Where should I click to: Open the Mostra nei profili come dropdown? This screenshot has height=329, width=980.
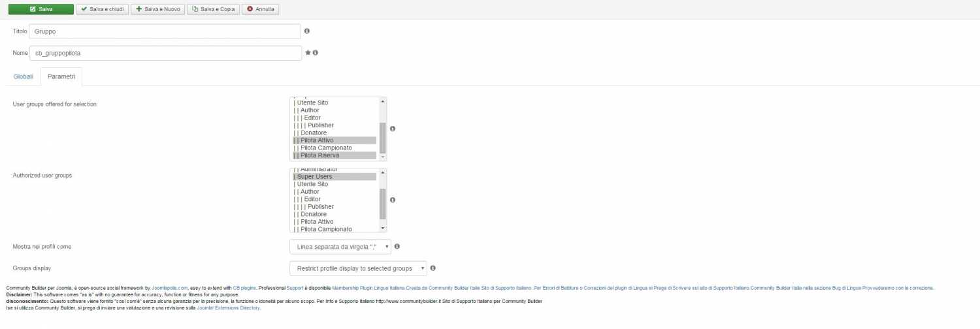[340, 247]
